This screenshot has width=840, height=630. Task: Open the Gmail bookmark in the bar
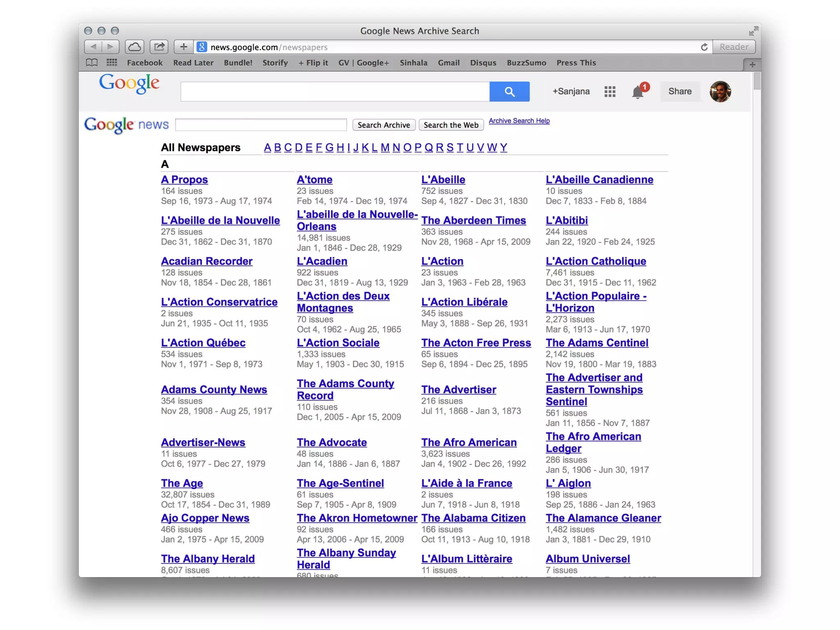448,63
